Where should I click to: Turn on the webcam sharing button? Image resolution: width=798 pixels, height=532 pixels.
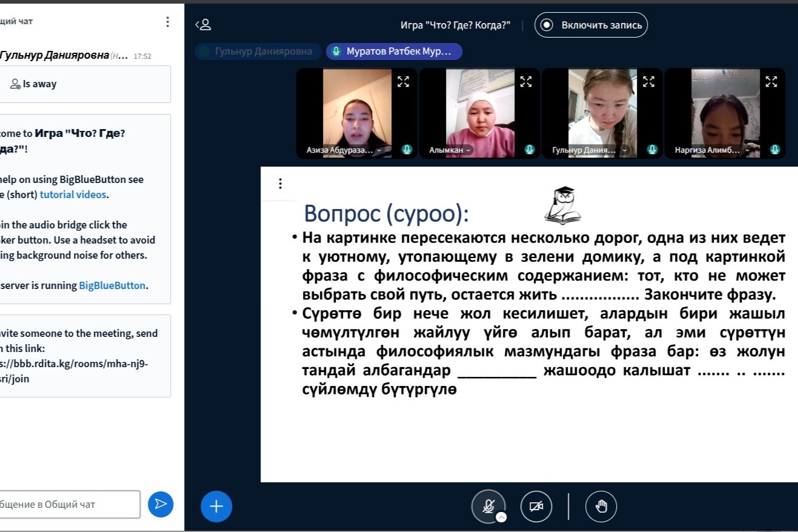[x=536, y=507]
